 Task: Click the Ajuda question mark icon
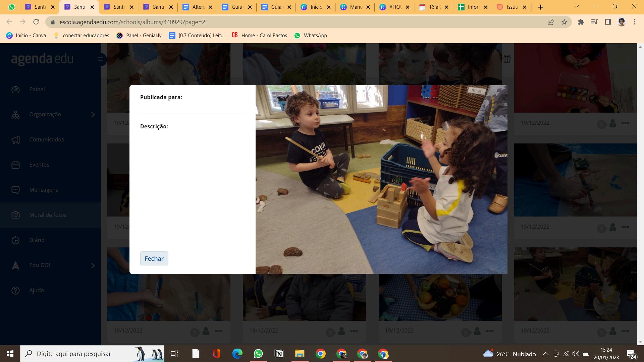(15, 290)
